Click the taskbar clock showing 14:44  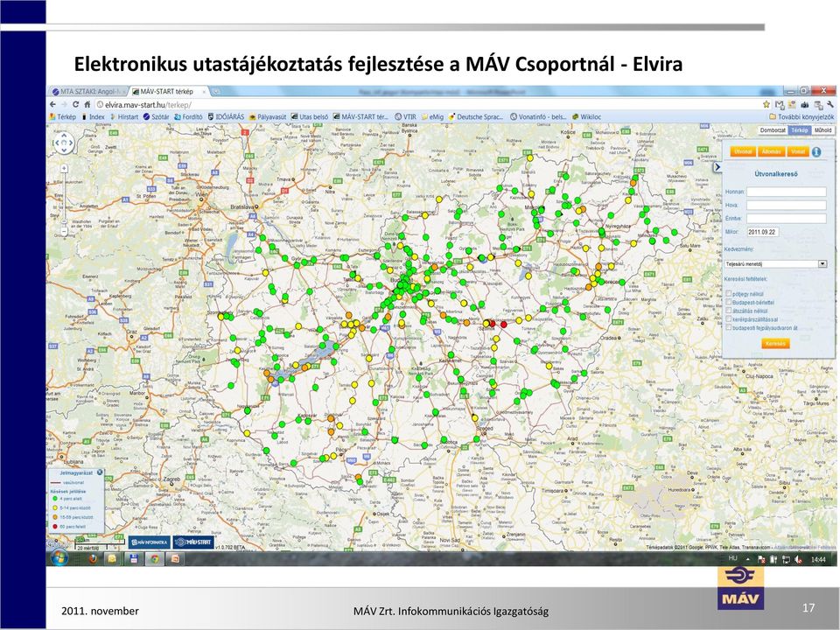click(818, 559)
